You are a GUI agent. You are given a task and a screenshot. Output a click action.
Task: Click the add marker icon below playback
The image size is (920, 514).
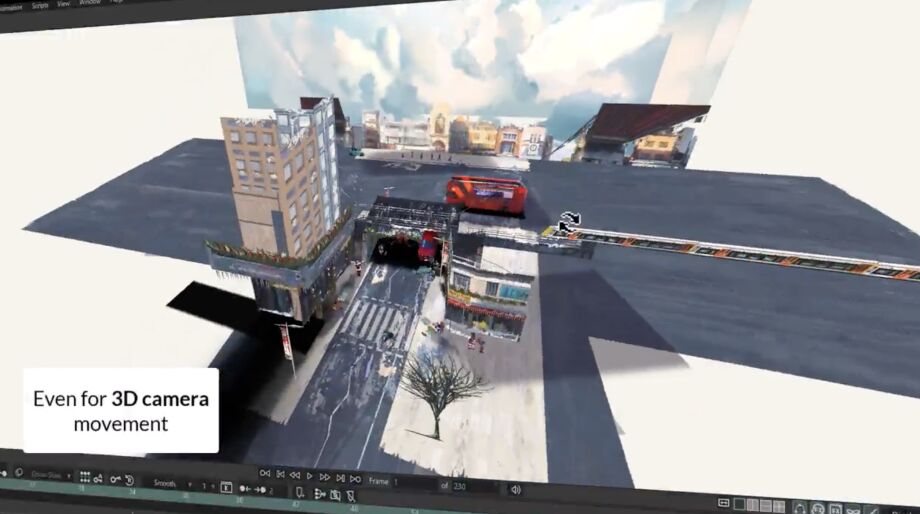pos(300,492)
